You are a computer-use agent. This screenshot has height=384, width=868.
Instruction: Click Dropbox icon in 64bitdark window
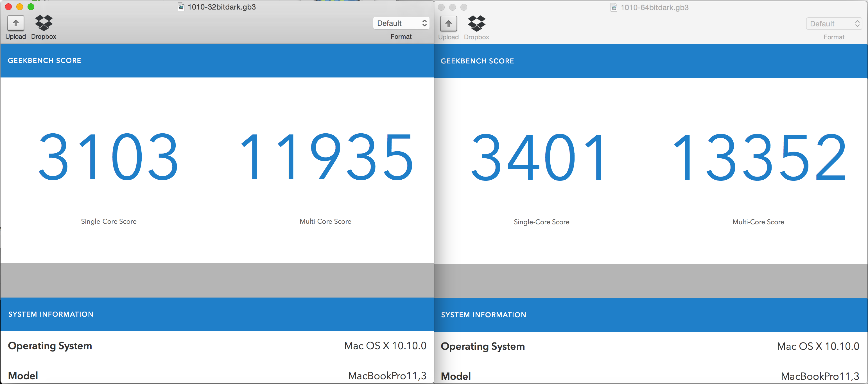point(476,24)
